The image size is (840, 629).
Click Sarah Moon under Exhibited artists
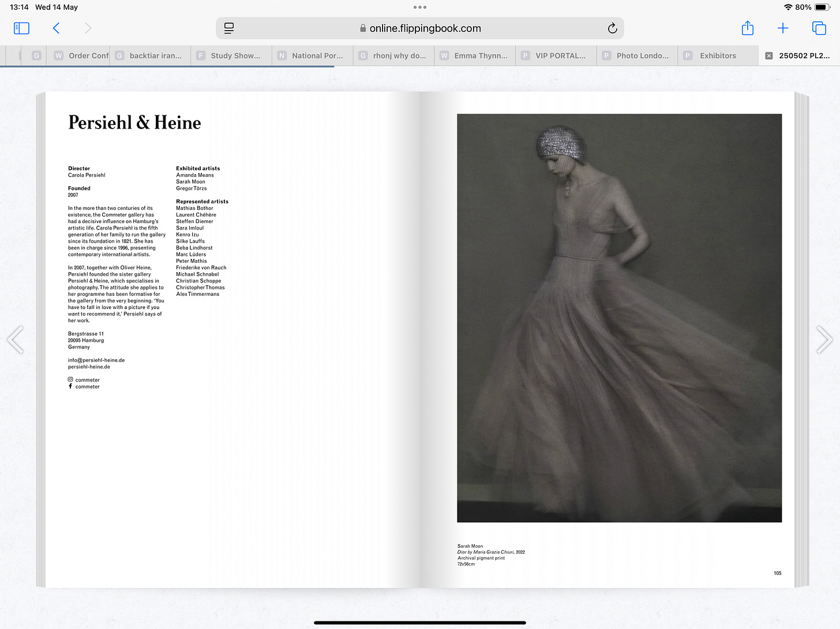tap(190, 182)
